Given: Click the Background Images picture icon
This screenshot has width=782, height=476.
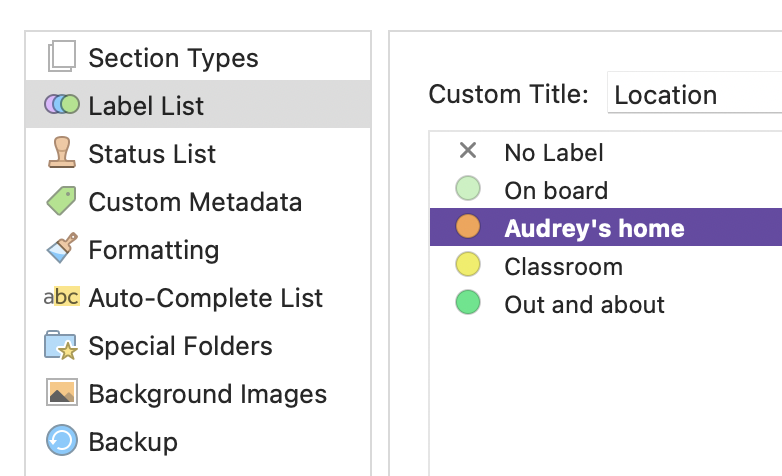Looking at the screenshot, I should (62, 392).
